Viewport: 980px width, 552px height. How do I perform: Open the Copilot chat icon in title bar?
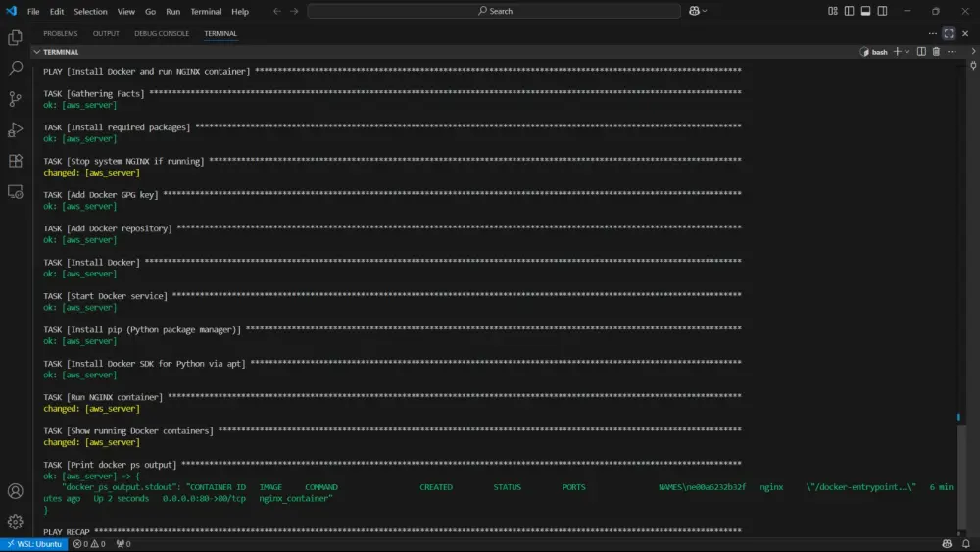[694, 11]
